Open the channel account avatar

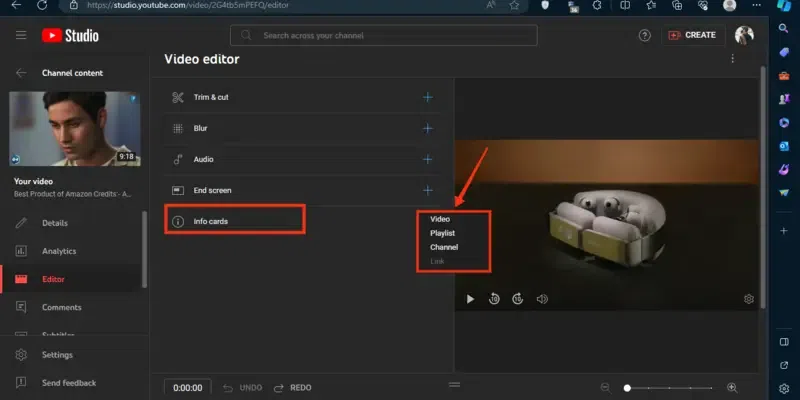coord(744,35)
